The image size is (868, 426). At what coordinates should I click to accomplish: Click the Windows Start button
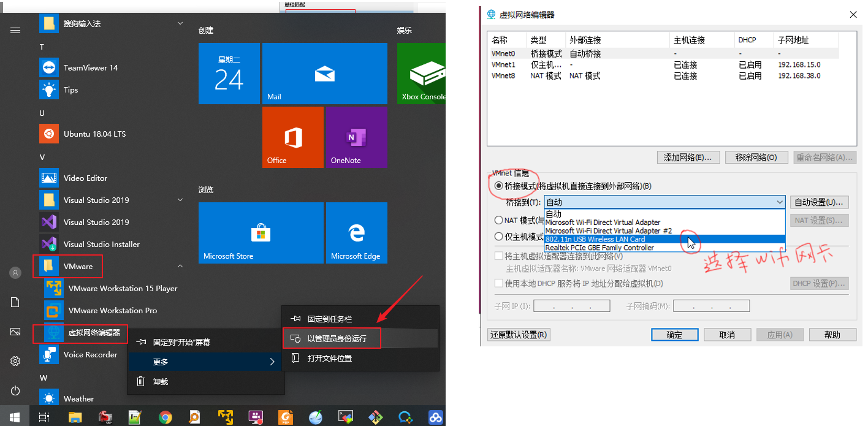tap(15, 417)
